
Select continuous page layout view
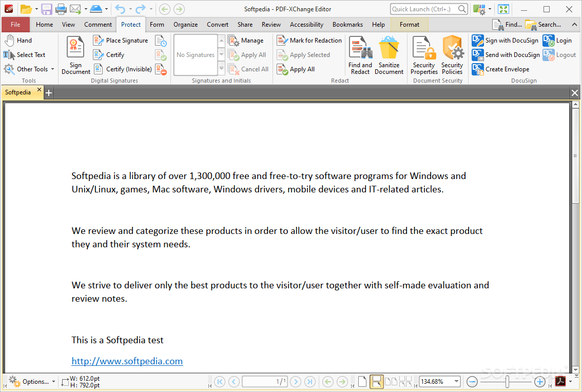tap(376, 382)
